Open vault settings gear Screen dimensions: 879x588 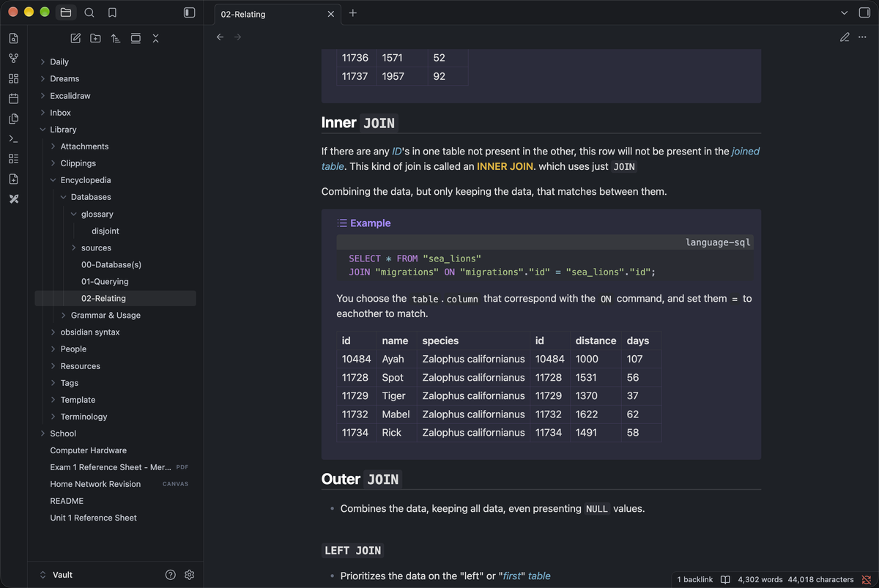click(x=190, y=575)
